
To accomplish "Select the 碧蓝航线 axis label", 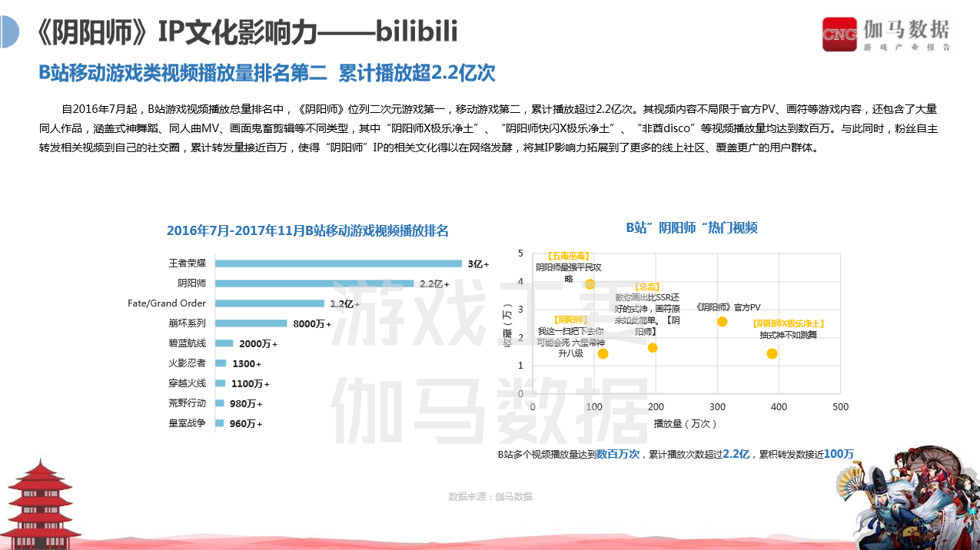I will pyautogui.click(x=188, y=343).
